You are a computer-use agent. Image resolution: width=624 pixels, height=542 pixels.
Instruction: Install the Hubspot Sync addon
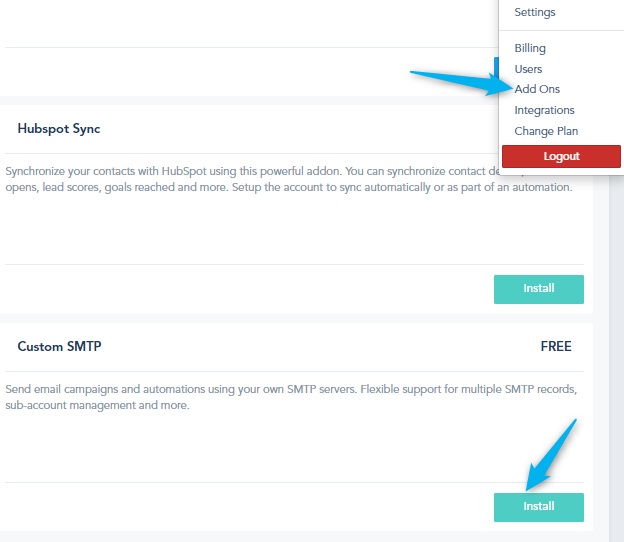(x=538, y=289)
